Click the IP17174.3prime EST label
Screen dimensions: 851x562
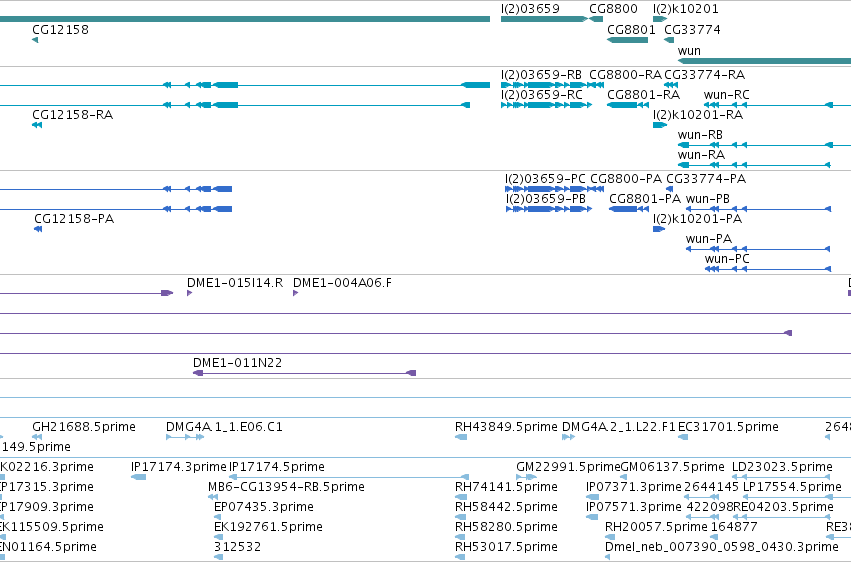click(179, 467)
